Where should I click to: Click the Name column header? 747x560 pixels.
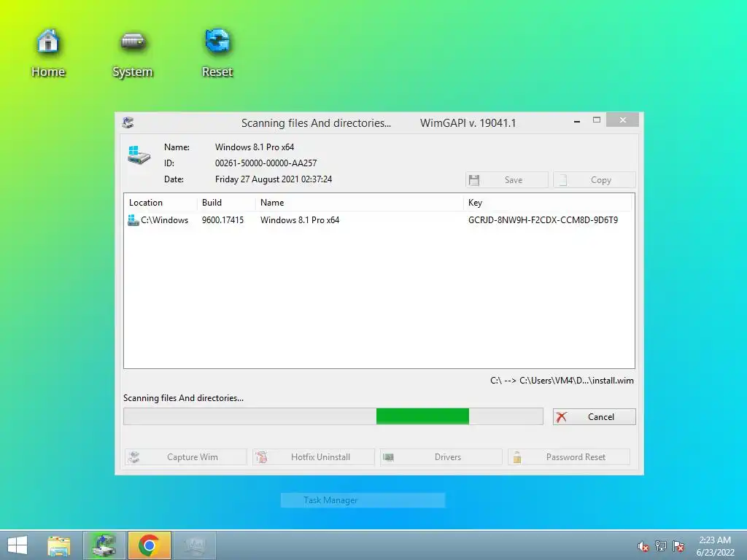[x=359, y=203]
